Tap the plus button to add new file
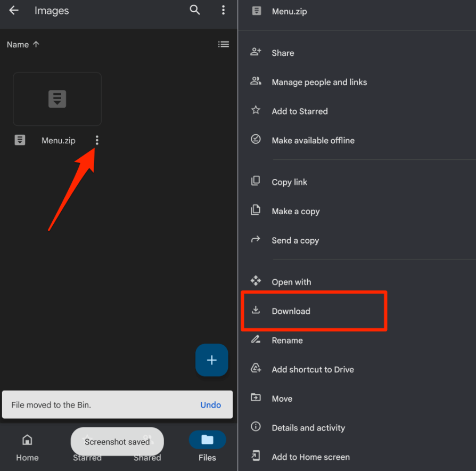The image size is (476, 471). pyautogui.click(x=211, y=360)
